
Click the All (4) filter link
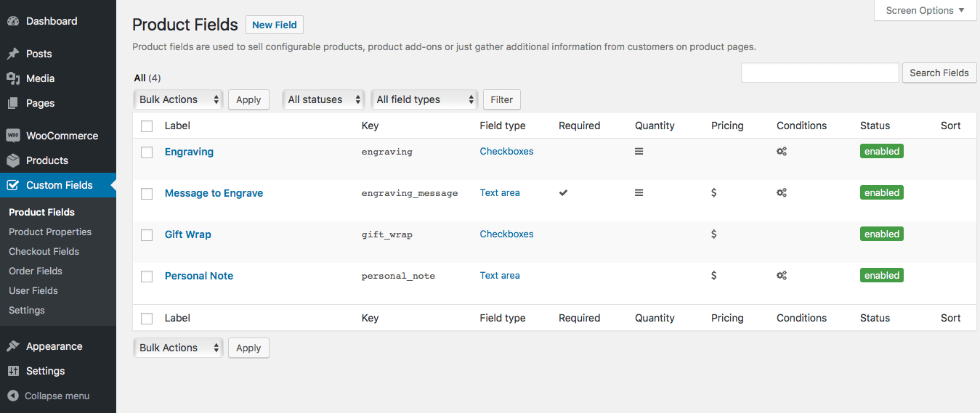147,78
